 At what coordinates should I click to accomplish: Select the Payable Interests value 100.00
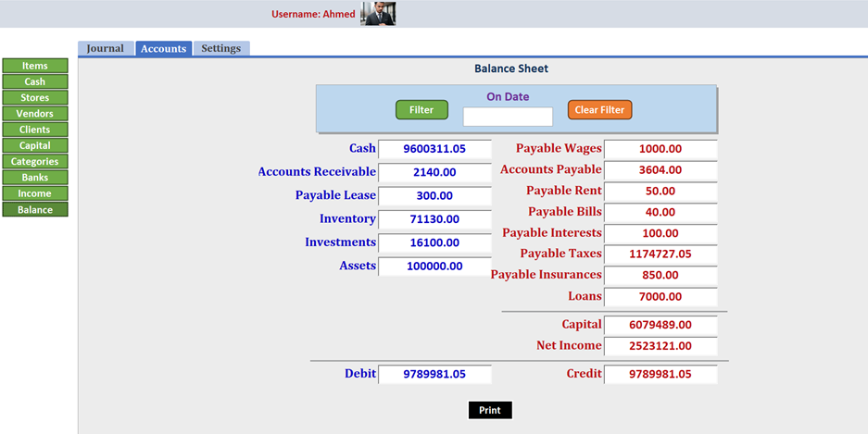[x=660, y=233]
